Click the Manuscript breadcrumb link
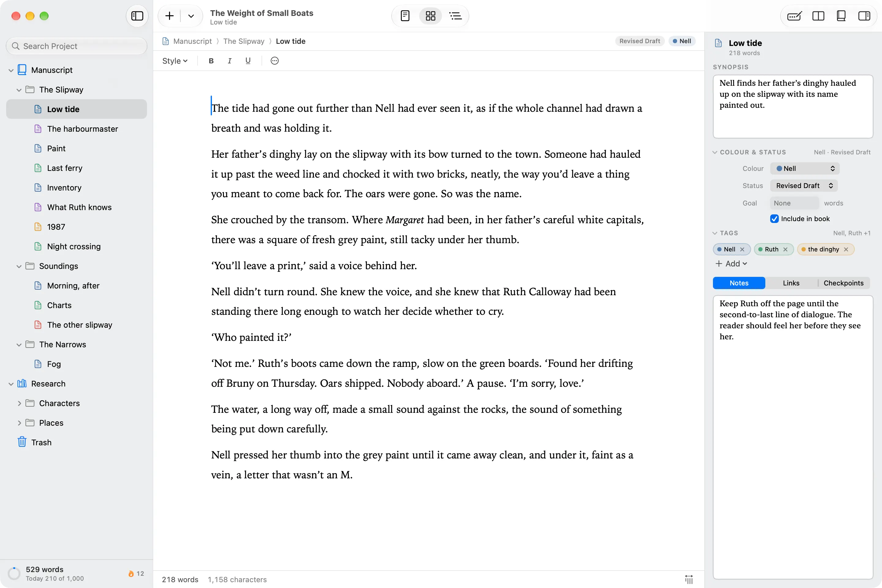This screenshot has width=882, height=588. 192,41
